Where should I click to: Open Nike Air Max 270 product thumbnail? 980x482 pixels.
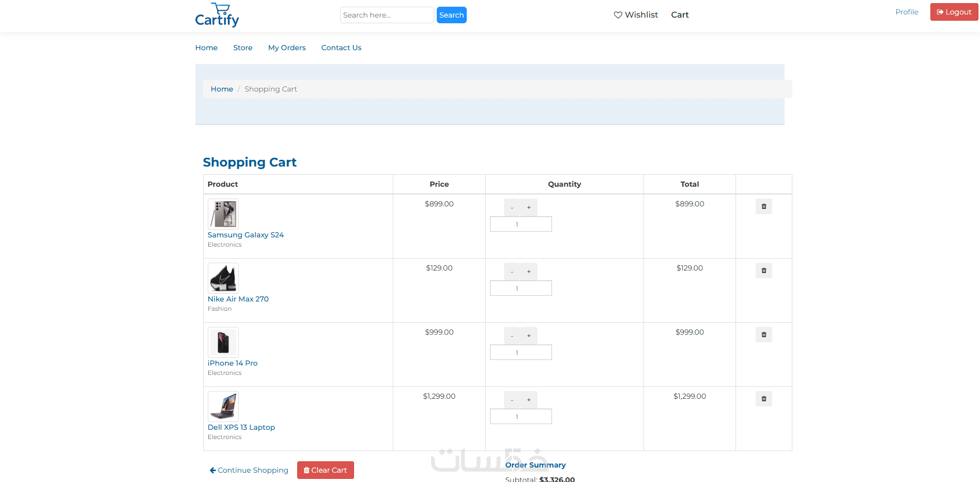click(x=223, y=278)
